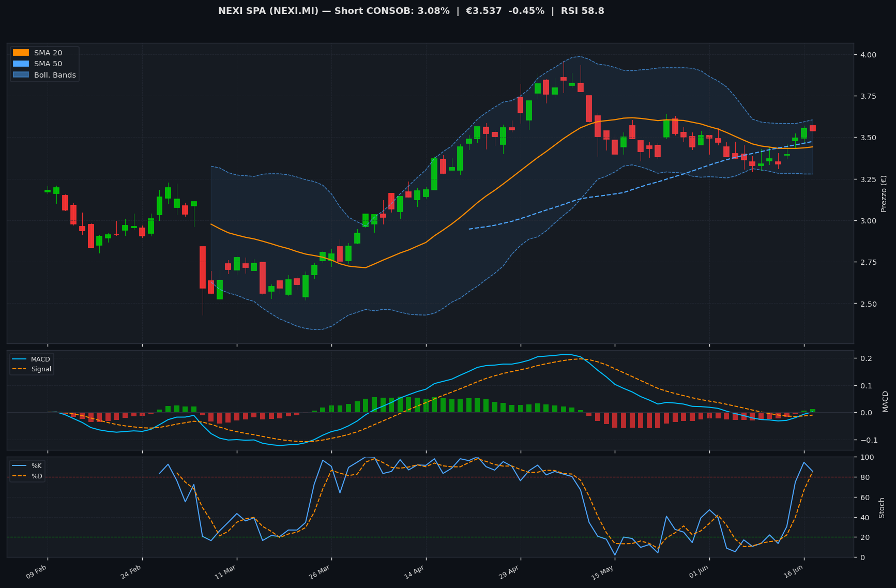Click the '3.00' price tick label
This screenshot has height=588, width=896.
[868, 221]
